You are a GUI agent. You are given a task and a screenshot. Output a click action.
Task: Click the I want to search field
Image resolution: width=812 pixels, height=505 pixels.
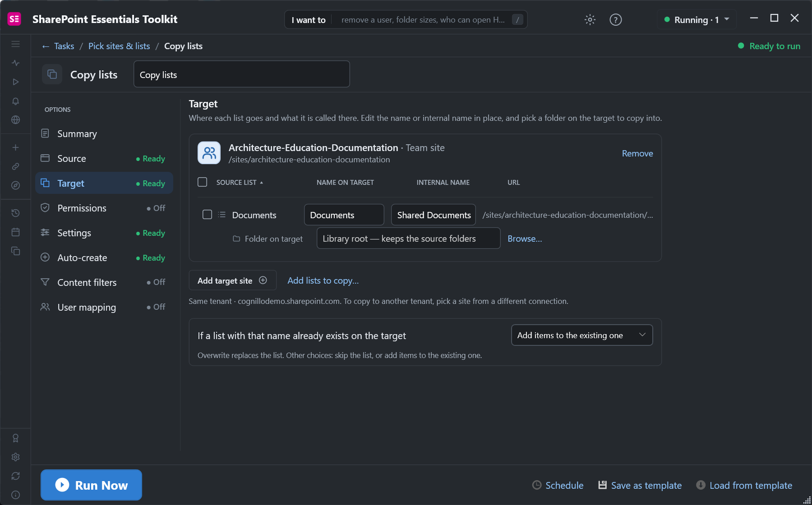406,19
